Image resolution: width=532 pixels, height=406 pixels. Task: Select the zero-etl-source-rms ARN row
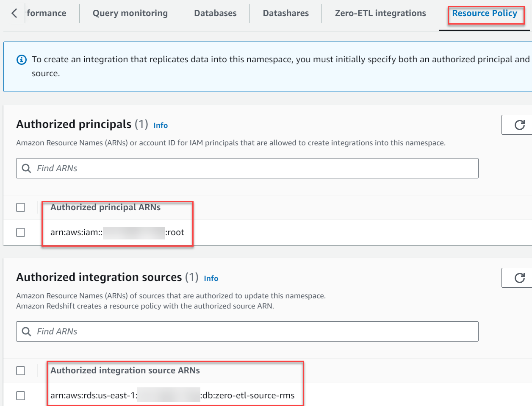pyautogui.click(x=172, y=395)
